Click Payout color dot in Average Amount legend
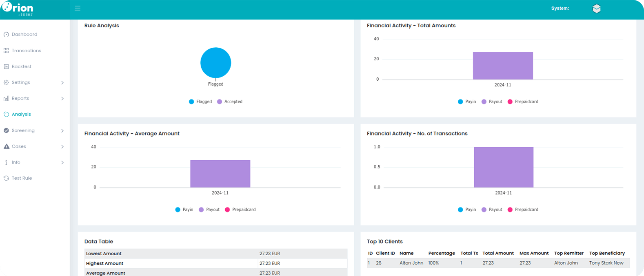The width and height of the screenshot is (644, 276). 201,210
